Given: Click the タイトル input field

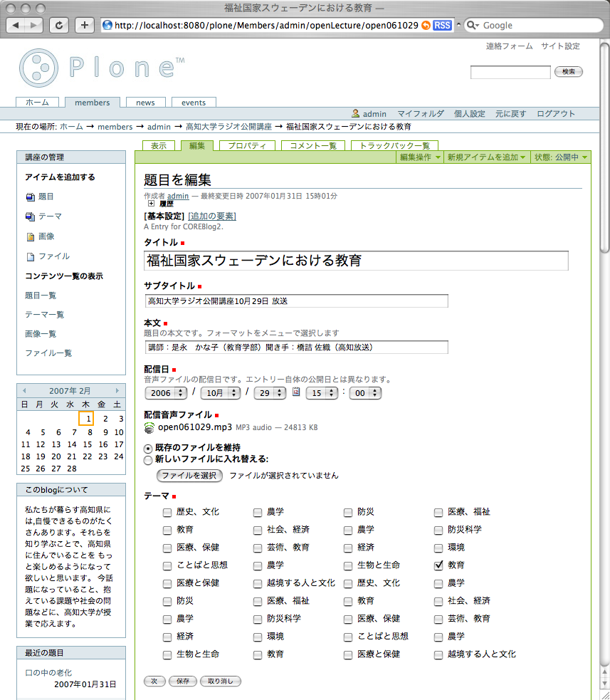Looking at the screenshot, I should (x=356, y=261).
